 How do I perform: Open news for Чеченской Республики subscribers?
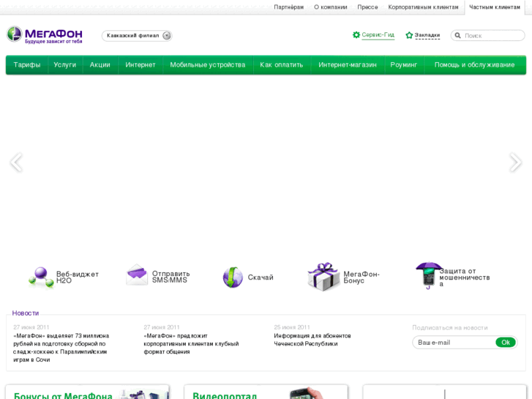(312, 340)
